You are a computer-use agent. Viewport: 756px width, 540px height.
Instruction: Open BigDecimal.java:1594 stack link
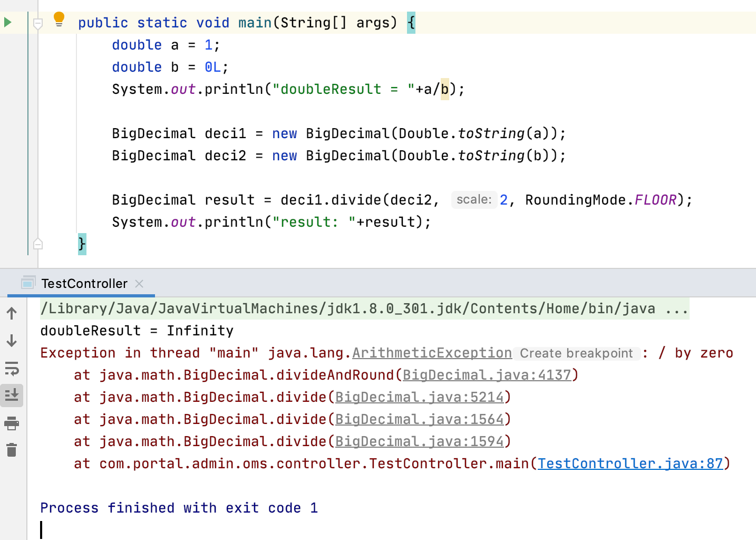(420, 441)
